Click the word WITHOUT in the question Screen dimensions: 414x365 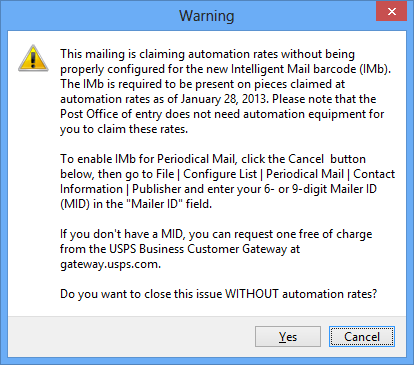[x=252, y=294]
